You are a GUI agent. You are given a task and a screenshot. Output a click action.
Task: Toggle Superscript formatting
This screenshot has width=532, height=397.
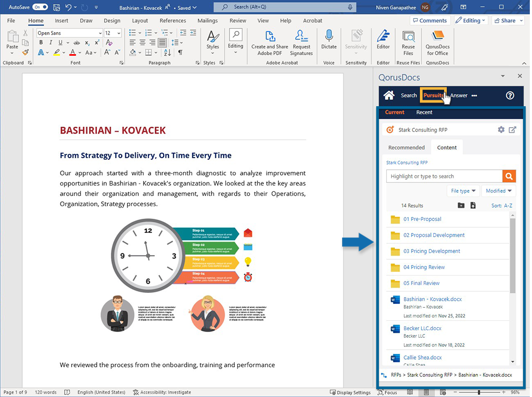click(x=97, y=43)
